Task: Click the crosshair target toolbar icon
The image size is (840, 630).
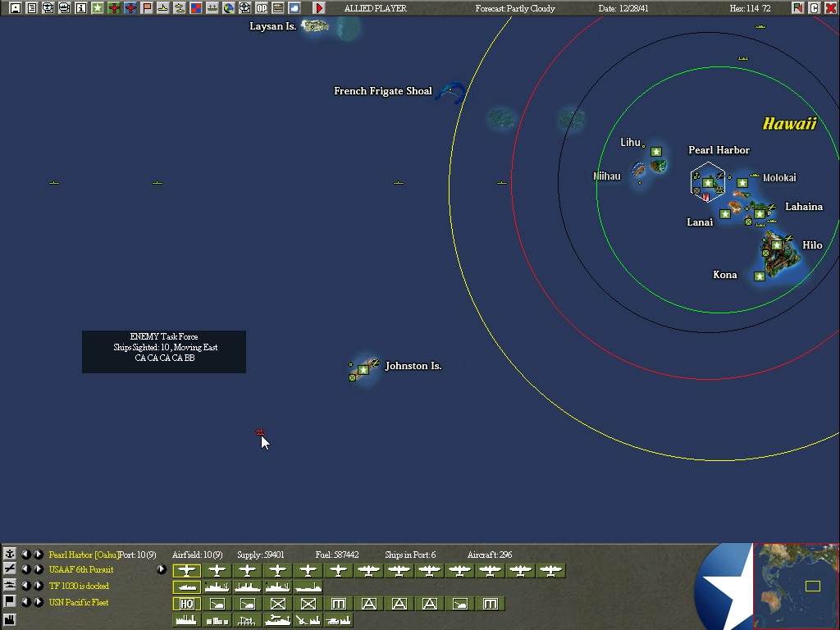Action: point(244,8)
